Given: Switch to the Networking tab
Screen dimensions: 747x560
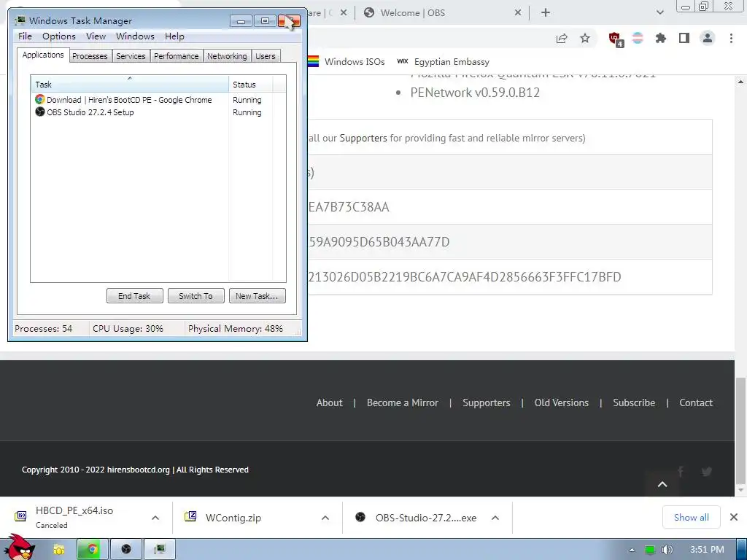Looking at the screenshot, I should [x=228, y=56].
